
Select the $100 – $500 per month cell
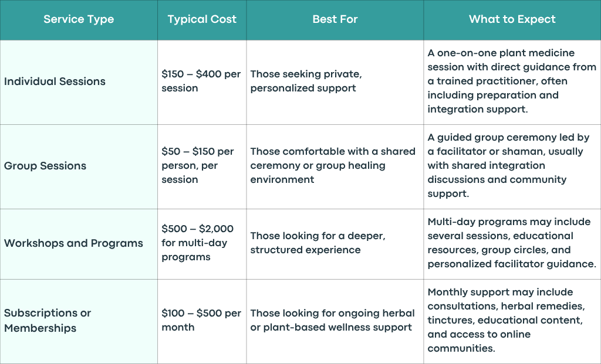[x=201, y=320]
